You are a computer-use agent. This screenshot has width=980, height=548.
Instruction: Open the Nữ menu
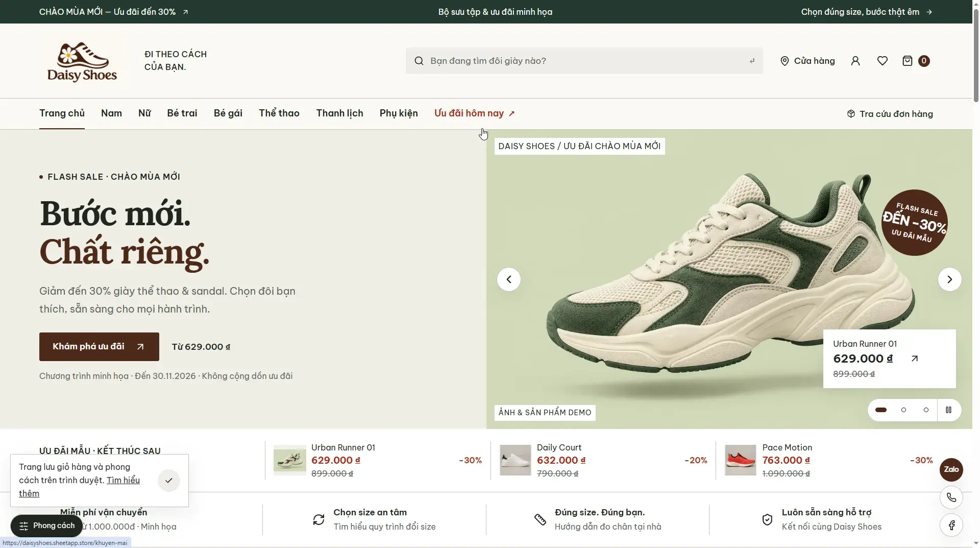[144, 113]
